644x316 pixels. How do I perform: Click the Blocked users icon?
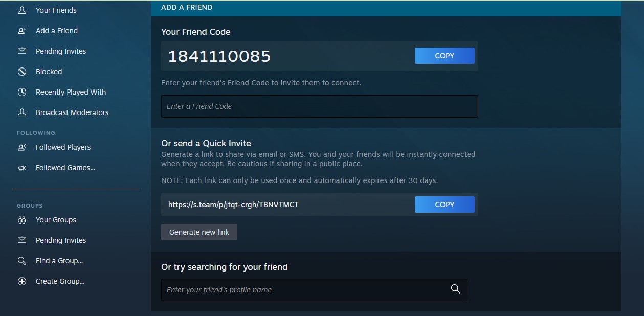pyautogui.click(x=21, y=72)
